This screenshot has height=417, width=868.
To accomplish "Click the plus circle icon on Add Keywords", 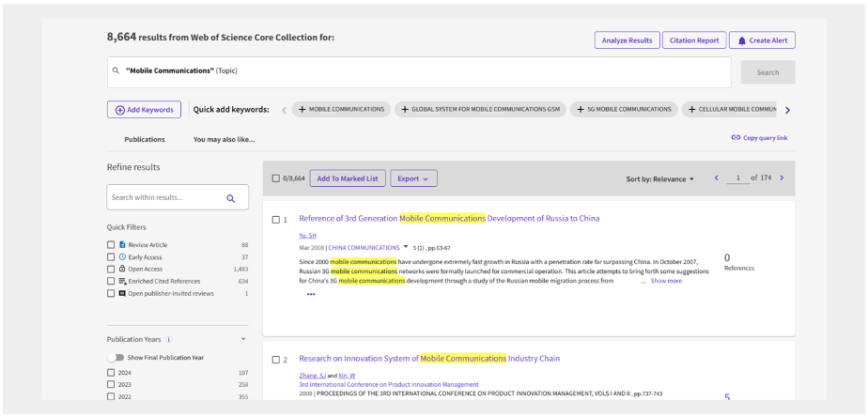I will 119,110.
